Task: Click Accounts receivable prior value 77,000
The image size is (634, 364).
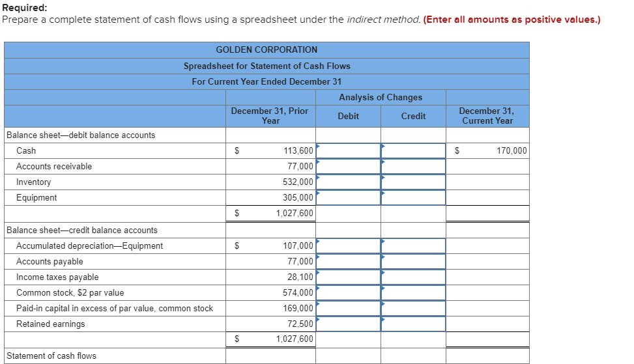Action: (300, 167)
